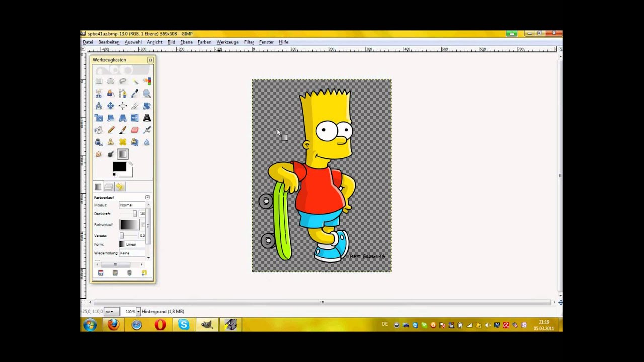Select the Paths tool
This screenshot has width=644, height=362.
(123, 94)
